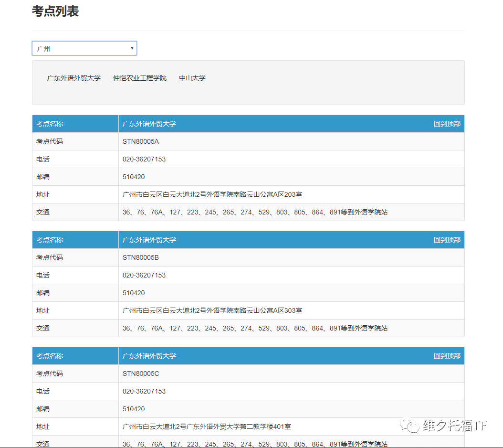Click the bus routes row in the STN80005A table
Viewport: 503px width, 448px height.
point(248,212)
